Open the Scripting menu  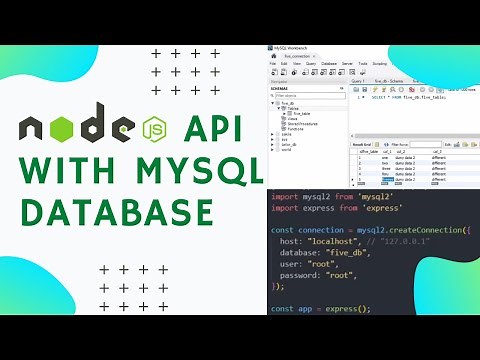pyautogui.click(x=380, y=63)
